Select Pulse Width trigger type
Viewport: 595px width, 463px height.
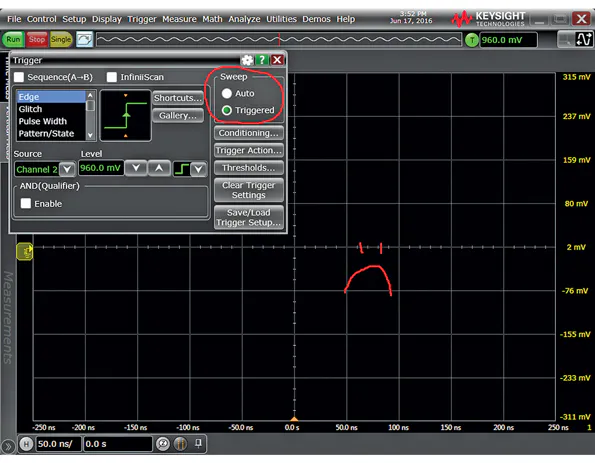(51, 121)
